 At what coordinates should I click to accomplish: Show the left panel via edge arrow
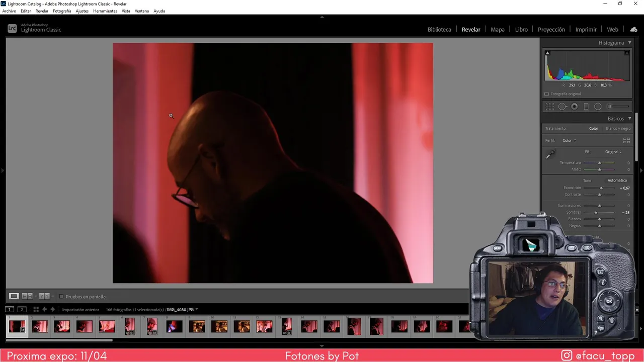[2, 171]
